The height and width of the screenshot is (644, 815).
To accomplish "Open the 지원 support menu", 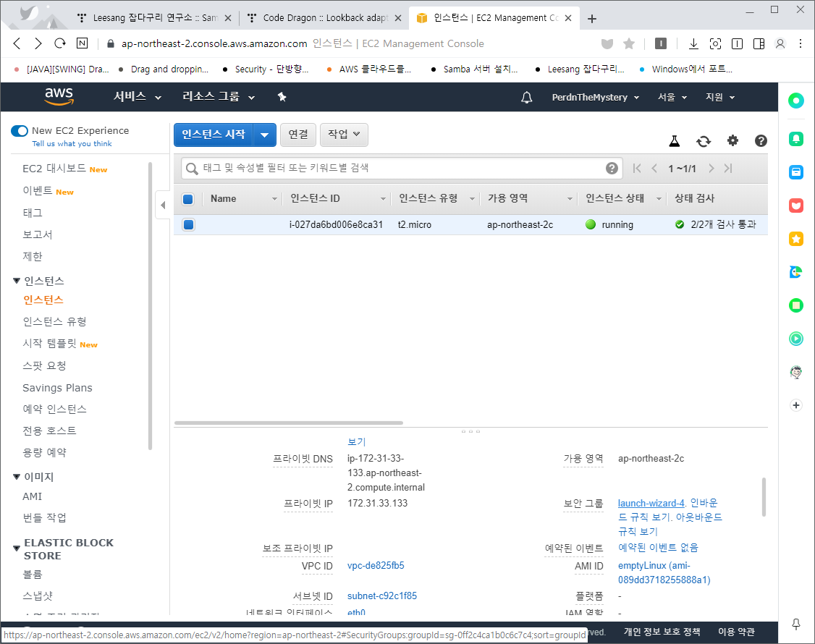I will [720, 97].
